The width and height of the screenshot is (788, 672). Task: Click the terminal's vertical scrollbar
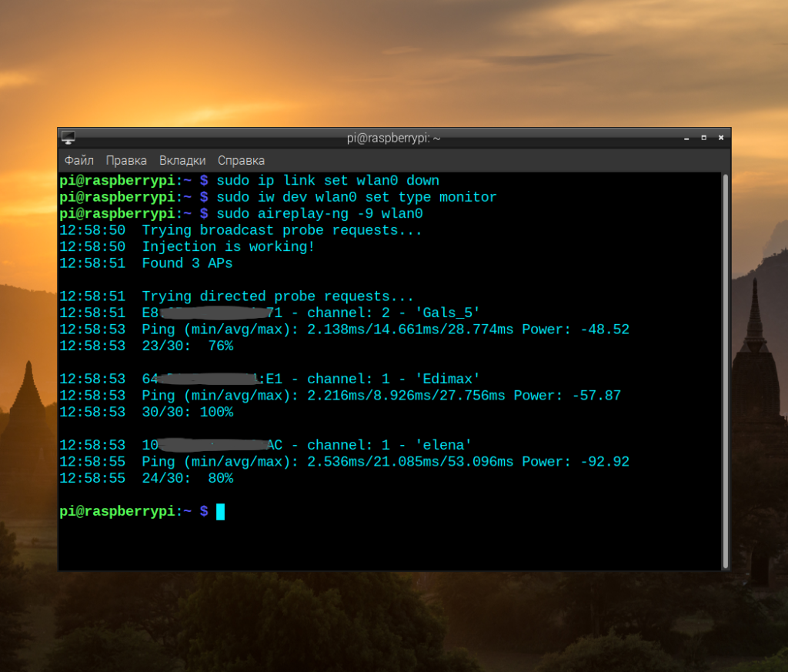[726, 369]
